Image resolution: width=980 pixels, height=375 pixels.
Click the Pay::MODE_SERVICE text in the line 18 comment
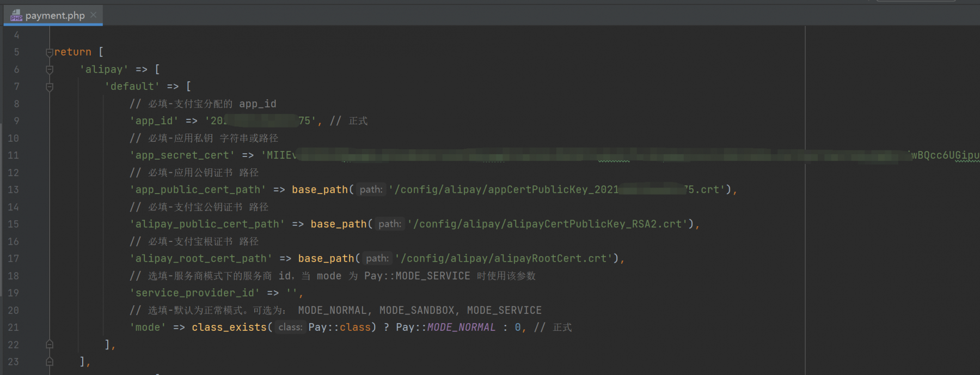coord(417,276)
